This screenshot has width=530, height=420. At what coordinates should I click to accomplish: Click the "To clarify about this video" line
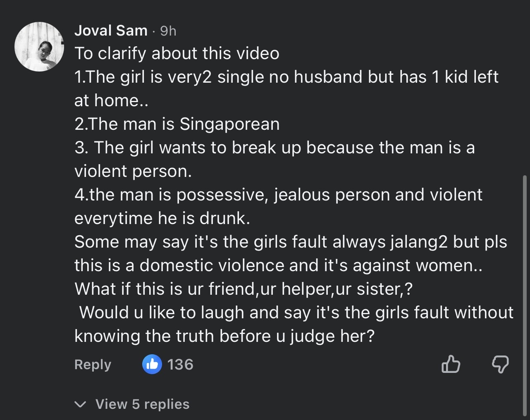point(177,53)
